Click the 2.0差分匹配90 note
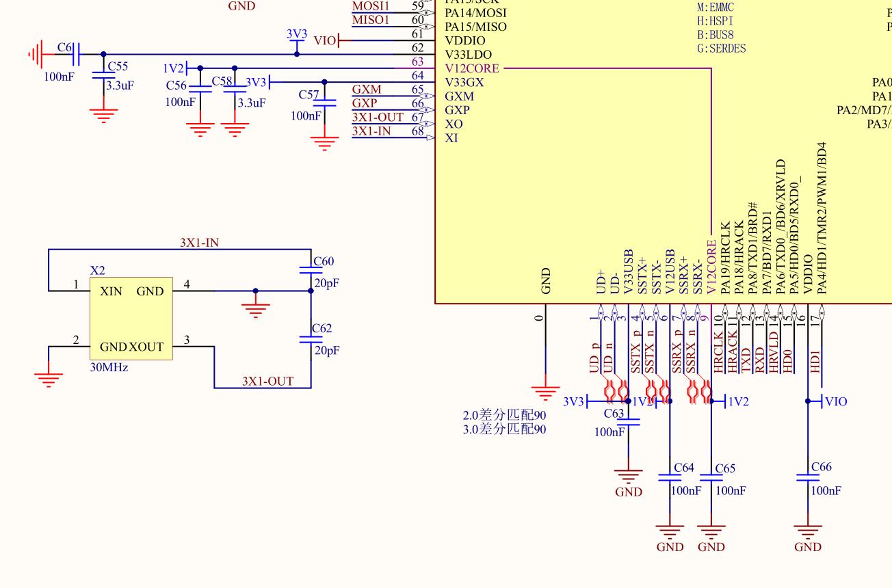Image resolution: width=892 pixels, height=588 pixels. 505,416
